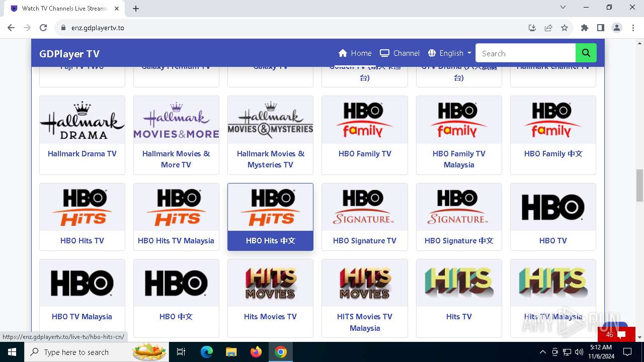Launch Firefox from the taskbar
644x362 pixels.
(x=256, y=352)
